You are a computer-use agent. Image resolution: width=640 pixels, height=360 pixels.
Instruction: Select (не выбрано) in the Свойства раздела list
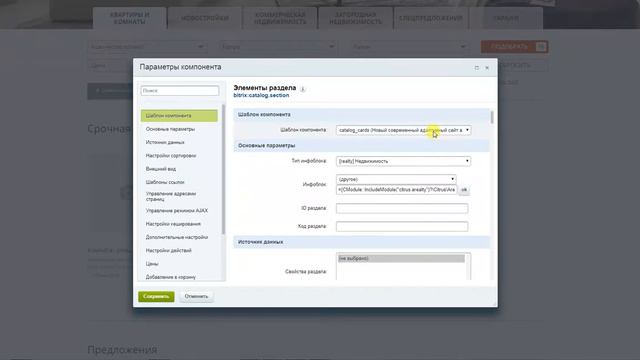coord(401,259)
